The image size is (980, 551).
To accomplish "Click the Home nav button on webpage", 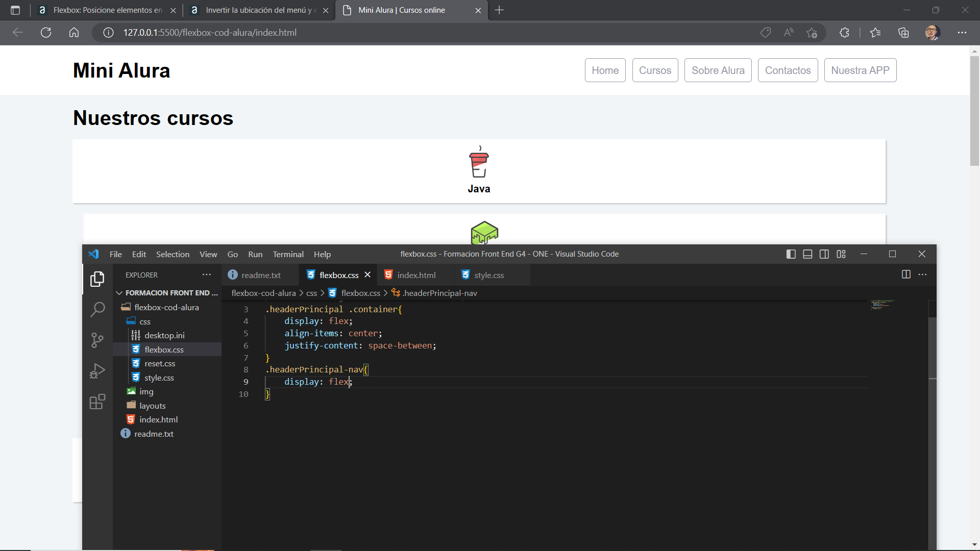I will (x=605, y=70).
